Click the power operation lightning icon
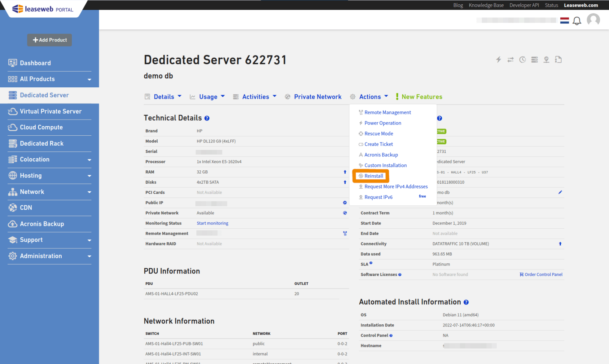609x364 pixels. (x=498, y=59)
